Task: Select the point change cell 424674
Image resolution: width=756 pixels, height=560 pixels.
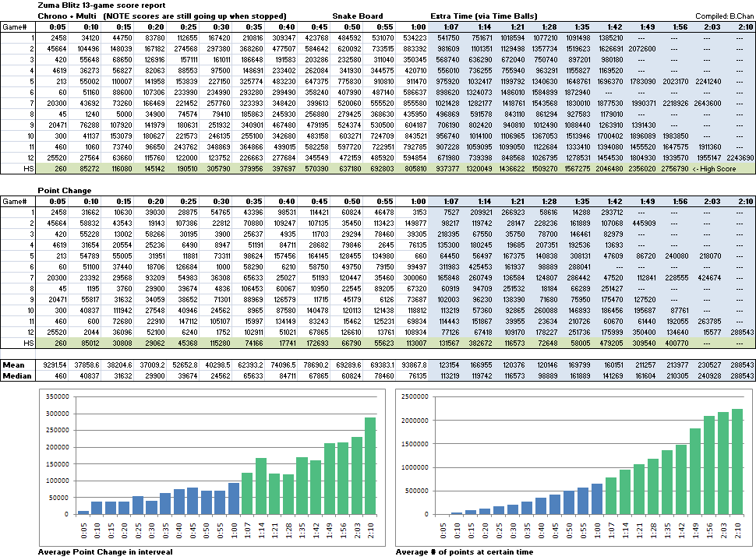Action: [709, 277]
